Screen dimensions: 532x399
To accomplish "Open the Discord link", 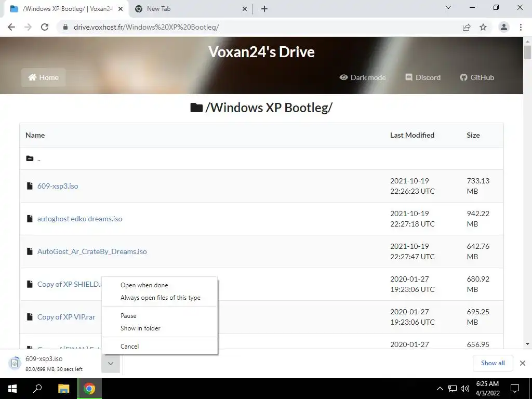I will tap(423, 77).
